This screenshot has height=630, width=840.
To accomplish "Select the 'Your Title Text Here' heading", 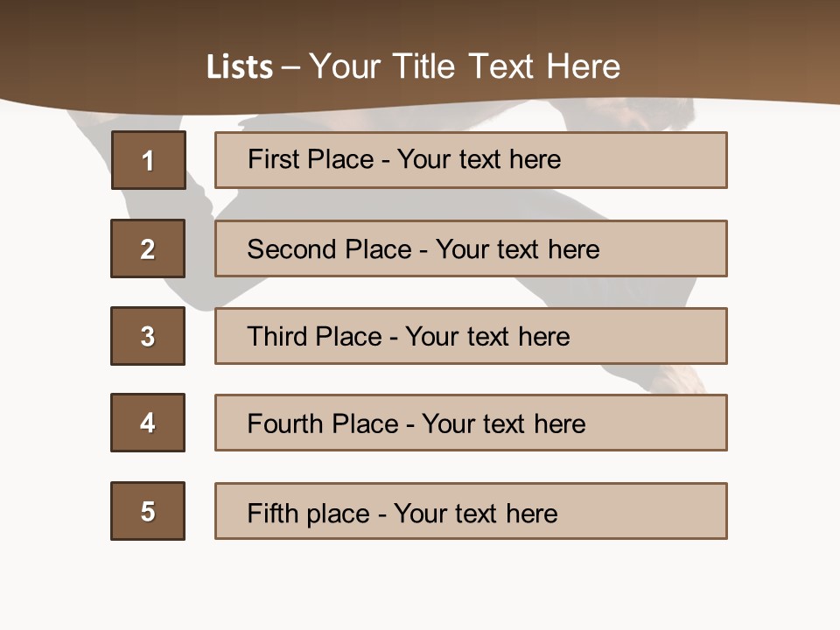I will 465,66.
